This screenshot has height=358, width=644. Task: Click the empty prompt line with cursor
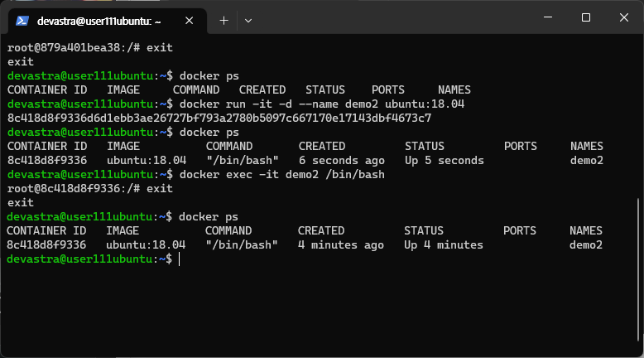pyautogui.click(x=94, y=259)
